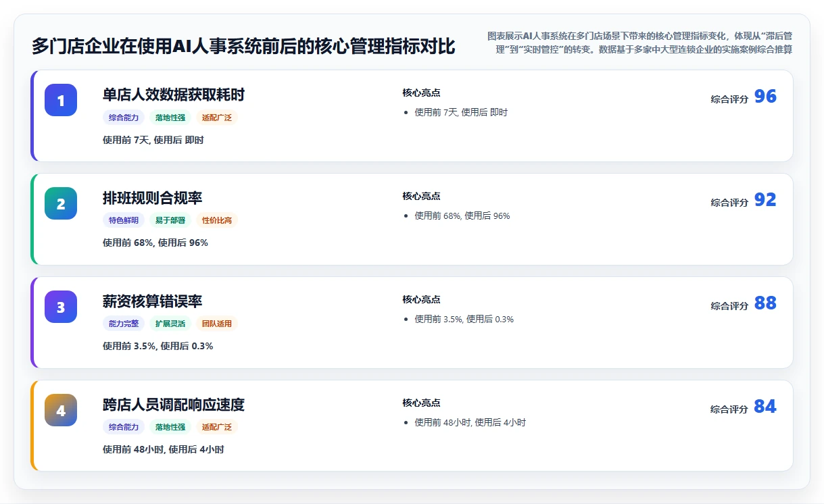Viewport: 824px width, 504px height.
Task: Click 综合评分 label beside score 96
Action: [x=729, y=99]
